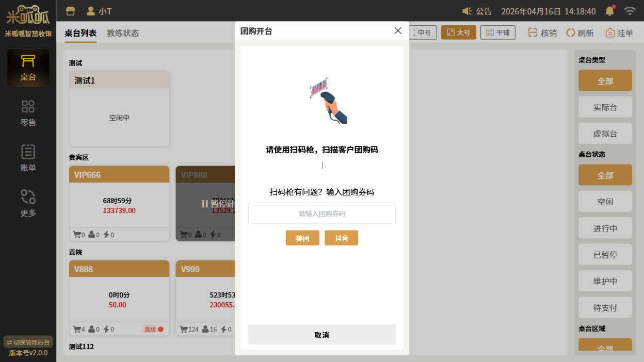Switch to 平铺 tiled layout
This screenshot has height=362, width=644.
pyautogui.click(x=497, y=32)
